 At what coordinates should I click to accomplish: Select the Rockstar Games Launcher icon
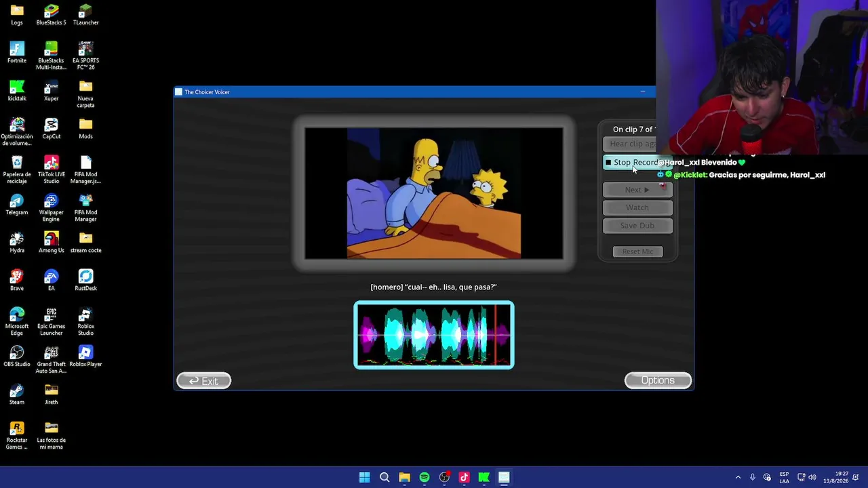pyautogui.click(x=17, y=435)
